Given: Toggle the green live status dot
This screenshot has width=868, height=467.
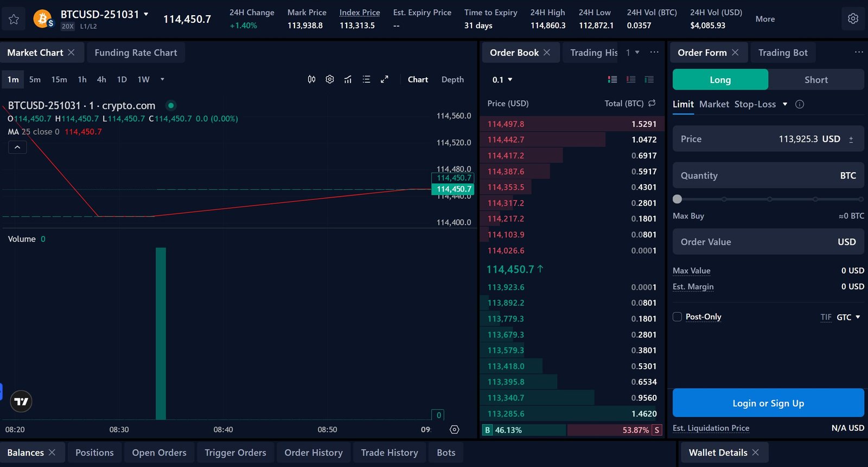Looking at the screenshot, I should click(171, 105).
